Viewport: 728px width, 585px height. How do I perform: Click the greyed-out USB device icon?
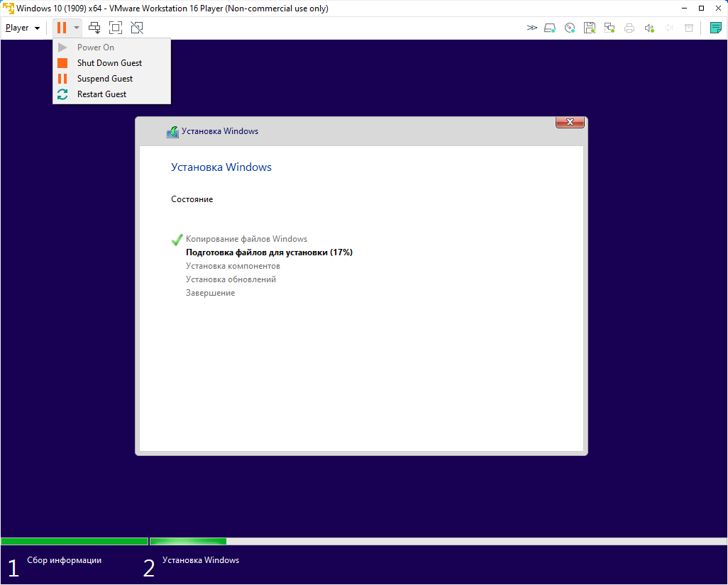click(x=669, y=28)
